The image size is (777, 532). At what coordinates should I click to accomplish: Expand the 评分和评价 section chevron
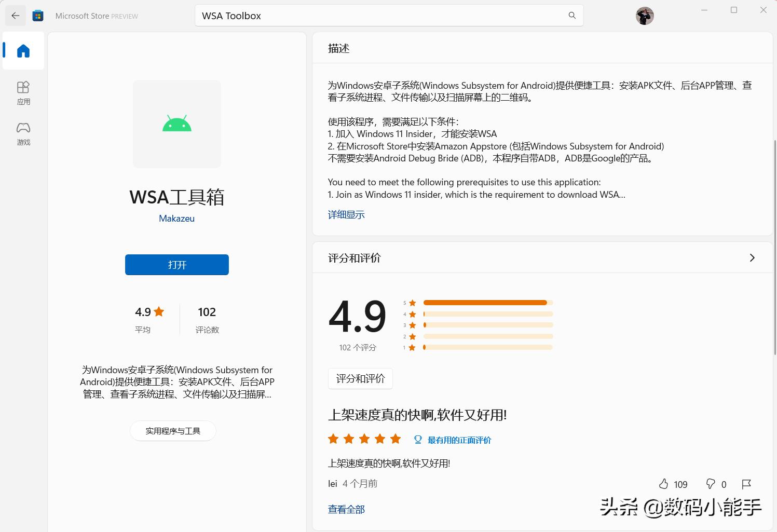(x=752, y=257)
